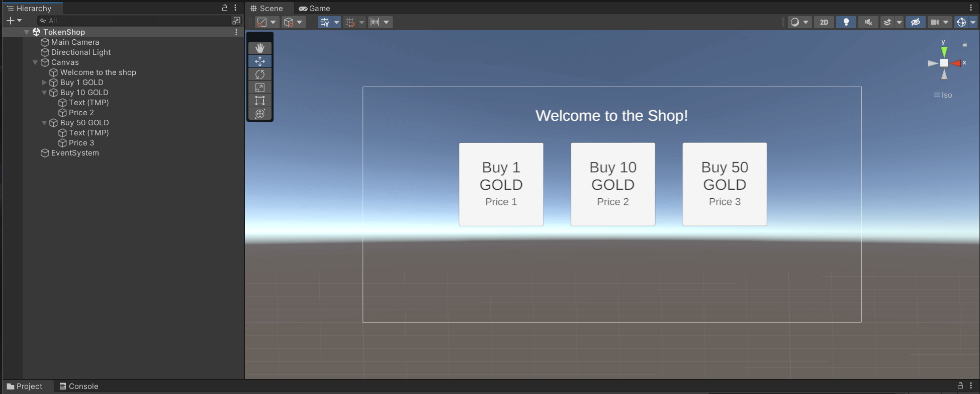Viewport: 980px width, 394px height.
Task: Open the gizmos dropdown arrow
Action: point(973,22)
